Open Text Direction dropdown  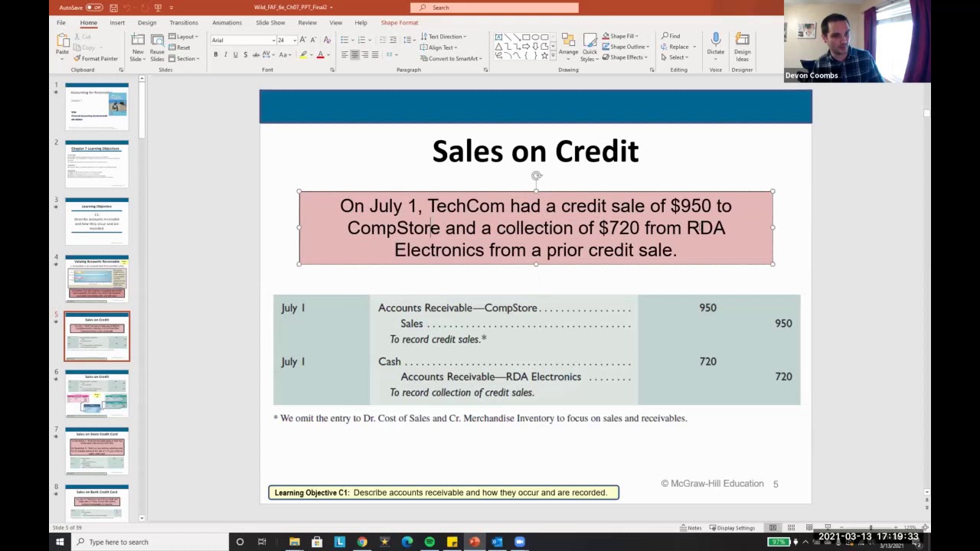point(443,37)
